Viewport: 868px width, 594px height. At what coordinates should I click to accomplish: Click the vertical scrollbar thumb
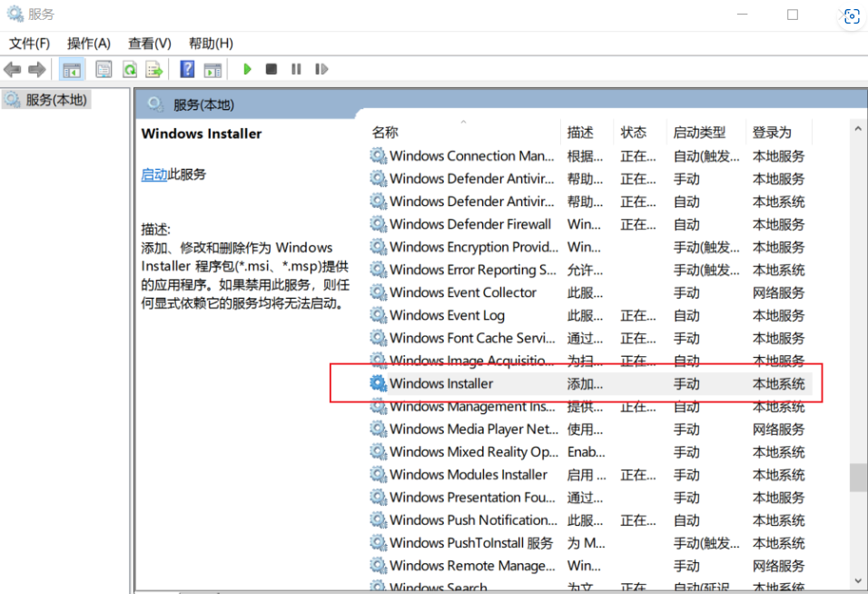point(859,477)
